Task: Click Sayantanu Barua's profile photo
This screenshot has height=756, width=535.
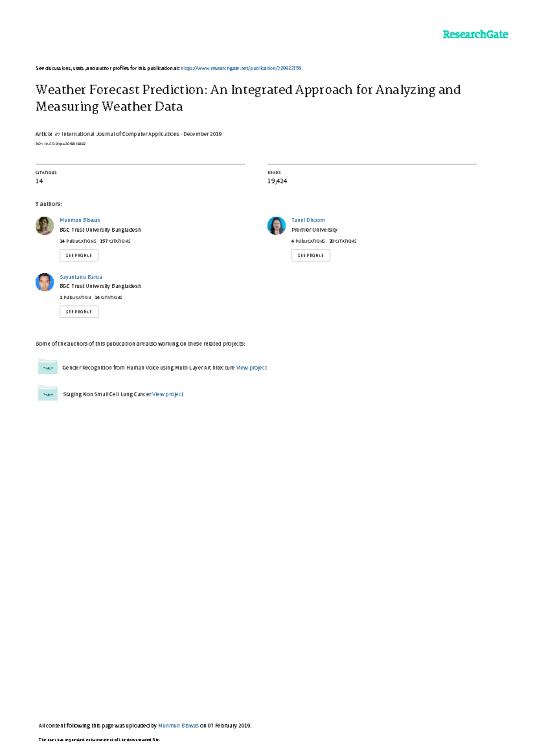Action: 45,282
